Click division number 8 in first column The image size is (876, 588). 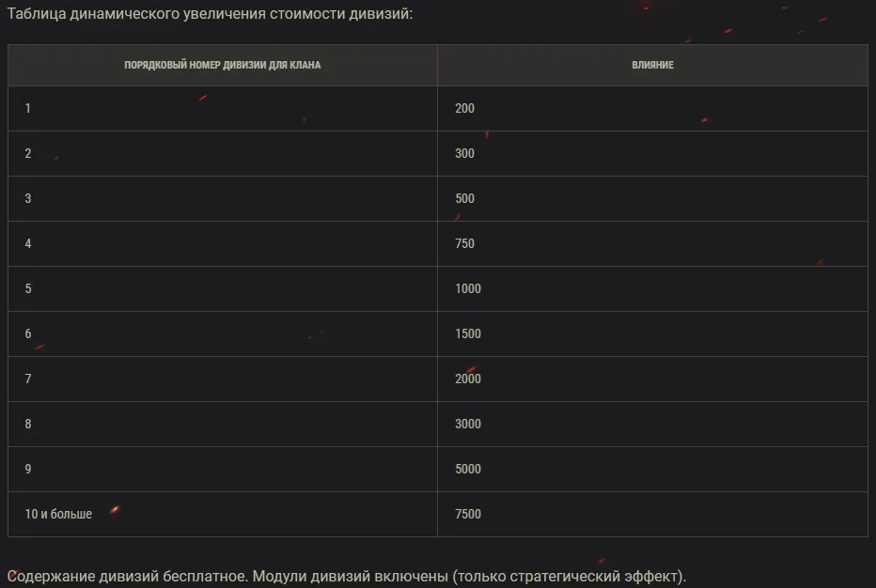pos(28,425)
